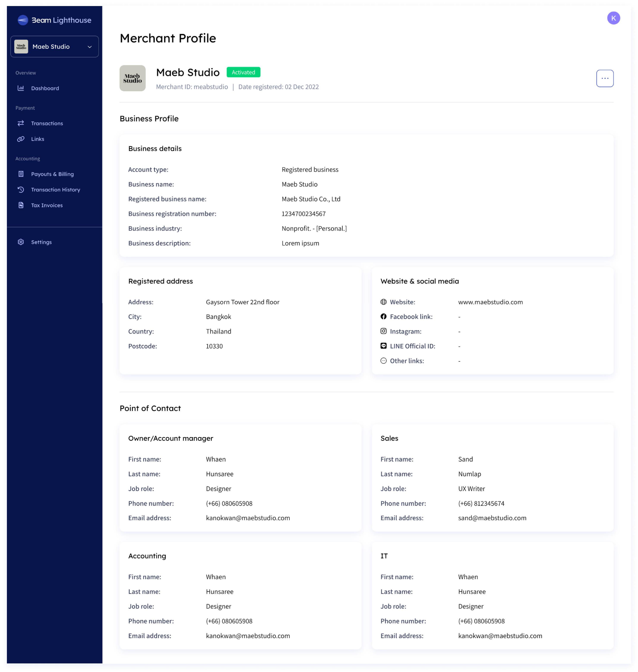
Task: Click Merchant Profile page heading
Action: click(168, 38)
